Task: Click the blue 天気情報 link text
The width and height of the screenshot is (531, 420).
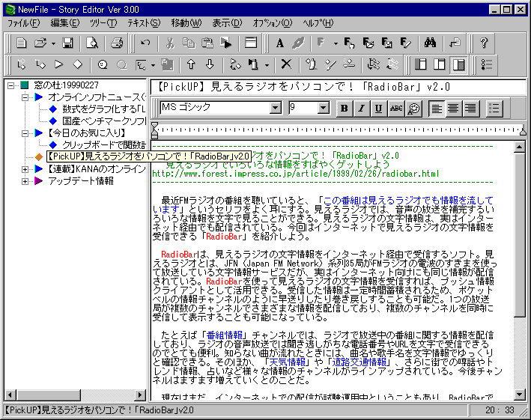Action: (287, 362)
